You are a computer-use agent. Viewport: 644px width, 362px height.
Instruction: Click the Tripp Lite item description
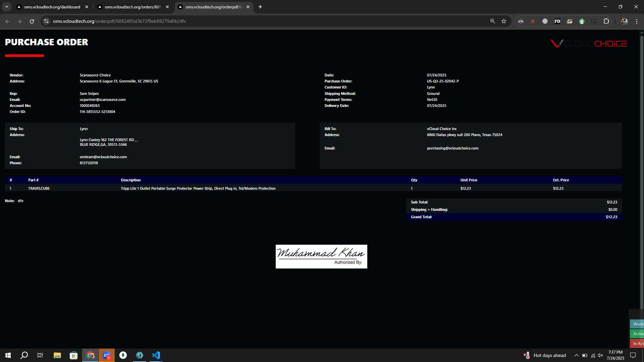pyautogui.click(x=198, y=188)
